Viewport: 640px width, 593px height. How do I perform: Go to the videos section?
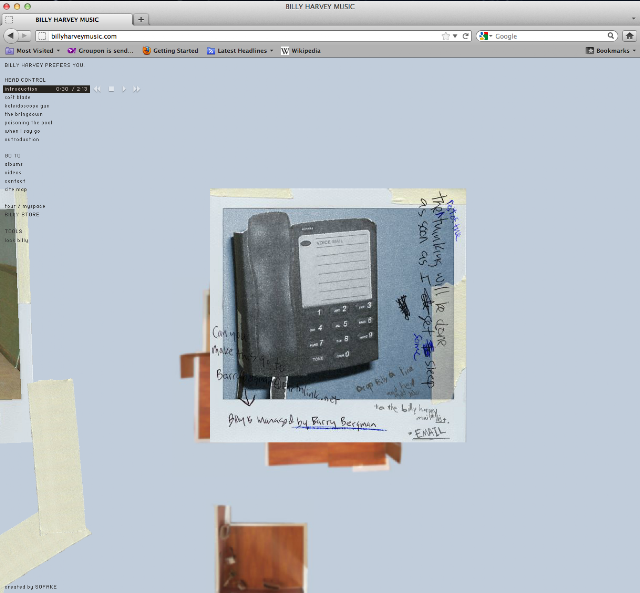(13, 173)
